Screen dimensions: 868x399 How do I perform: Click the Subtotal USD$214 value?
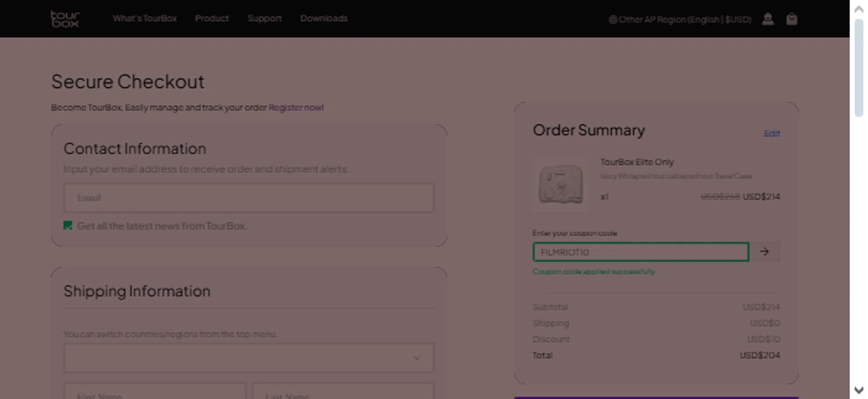coord(762,307)
